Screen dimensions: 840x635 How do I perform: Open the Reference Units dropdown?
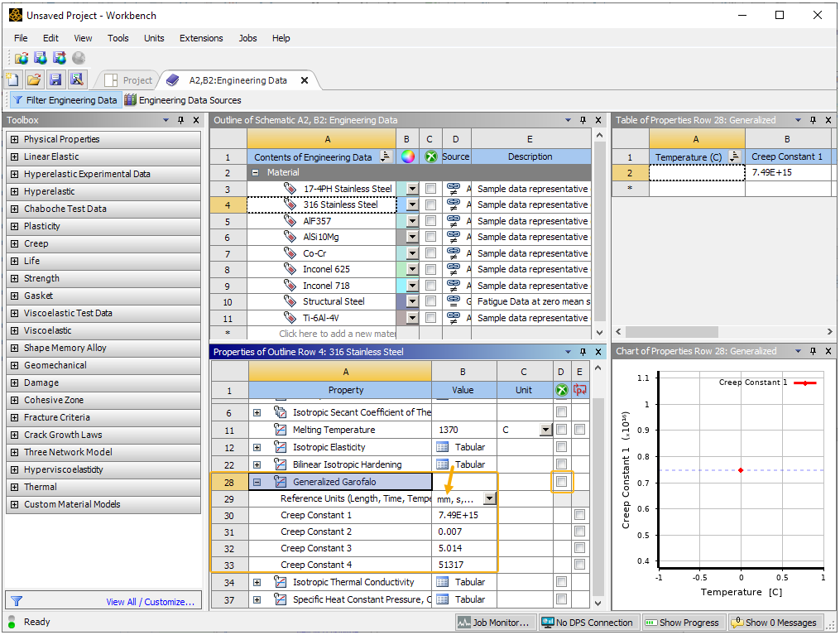(x=487, y=498)
